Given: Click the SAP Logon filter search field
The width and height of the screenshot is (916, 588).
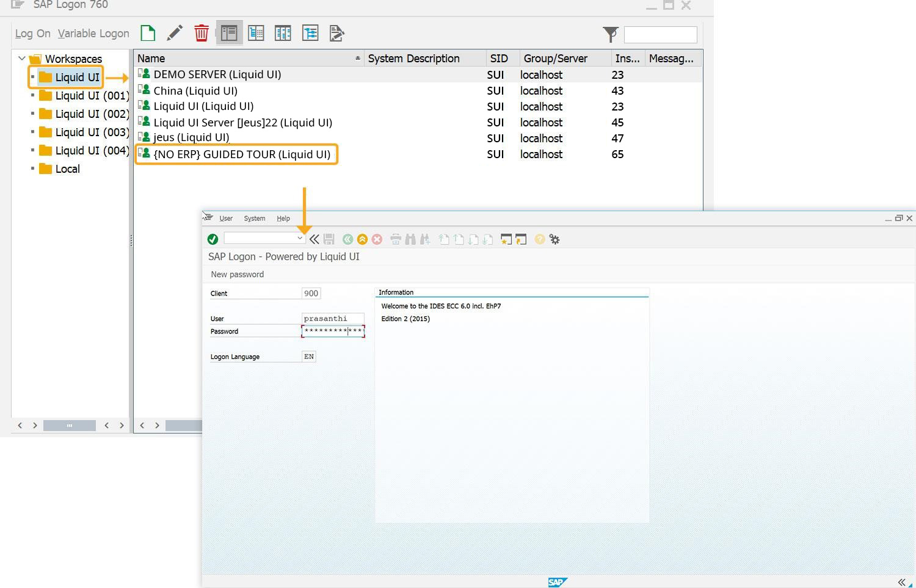Looking at the screenshot, I should pyautogui.click(x=660, y=34).
